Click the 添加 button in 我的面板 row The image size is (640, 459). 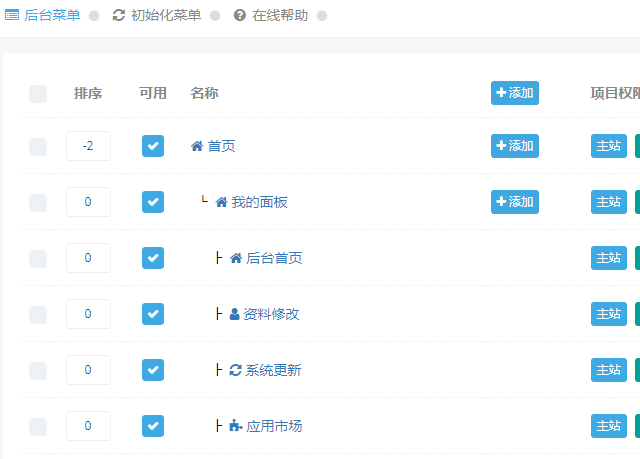pyautogui.click(x=515, y=202)
